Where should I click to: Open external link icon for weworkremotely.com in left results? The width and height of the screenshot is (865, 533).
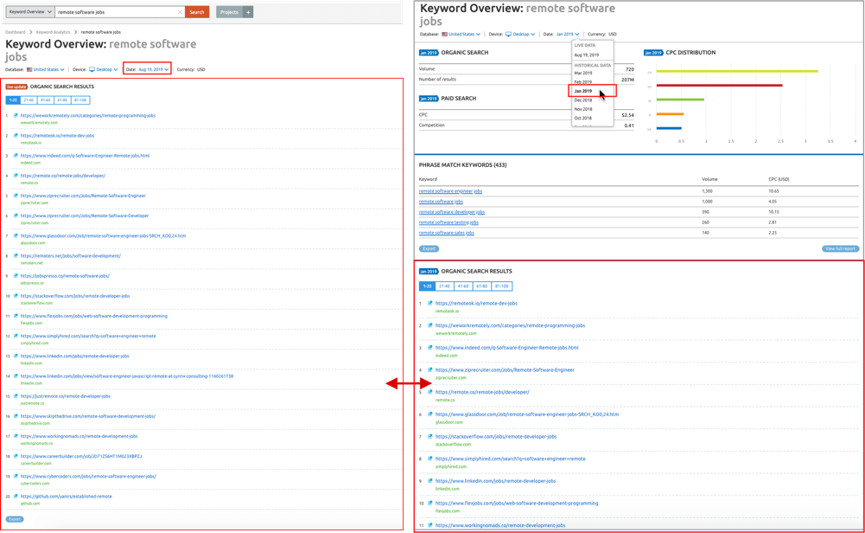click(x=15, y=115)
